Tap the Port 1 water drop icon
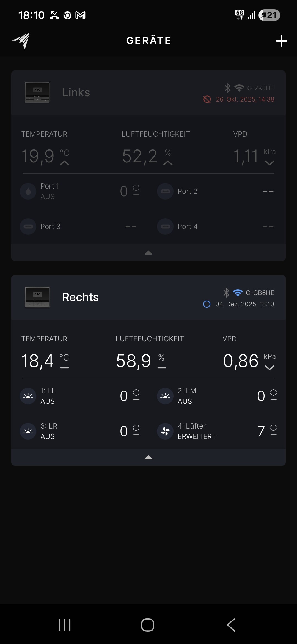The image size is (297, 644). (28, 191)
